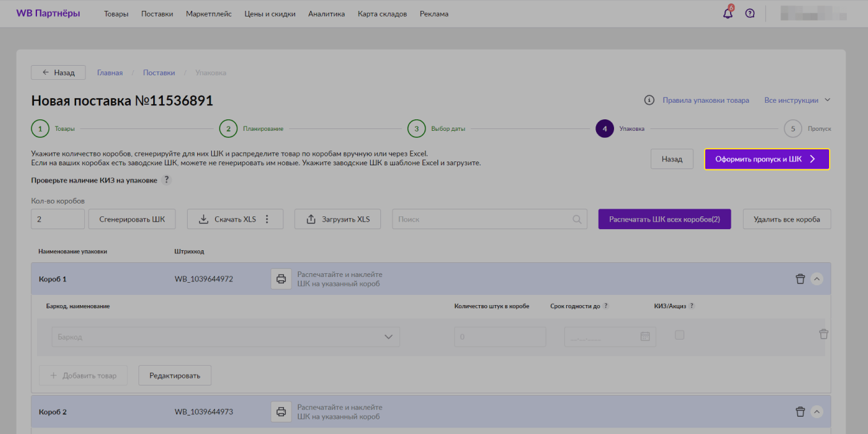Print barcode for Короб 2
The height and width of the screenshot is (434, 868).
click(281, 412)
